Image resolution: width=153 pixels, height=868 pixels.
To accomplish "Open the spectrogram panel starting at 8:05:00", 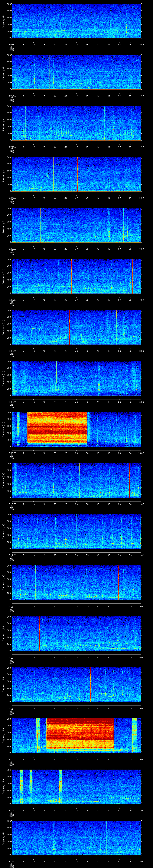I will click(76, 225).
